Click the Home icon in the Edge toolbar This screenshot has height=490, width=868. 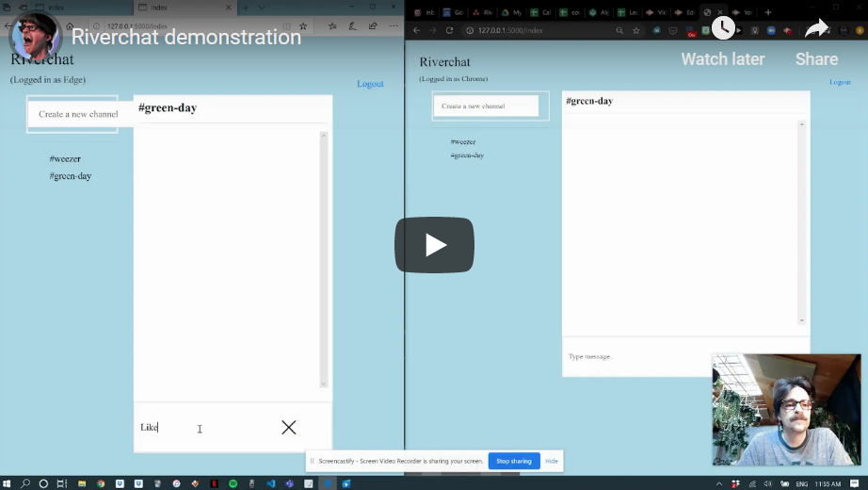(70, 26)
